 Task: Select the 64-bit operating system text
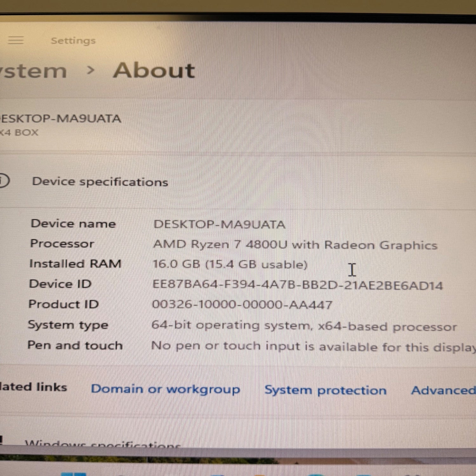(x=304, y=326)
